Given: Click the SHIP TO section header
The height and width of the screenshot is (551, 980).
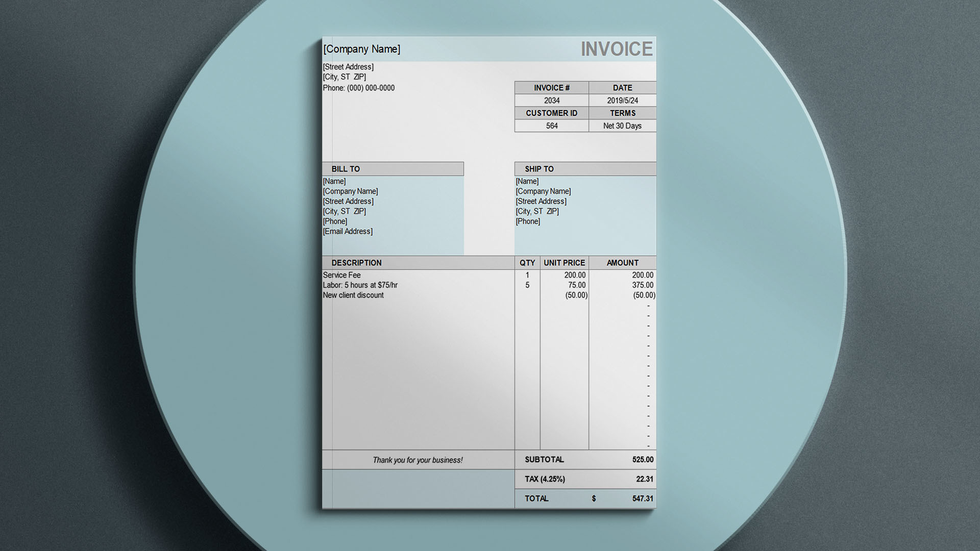Looking at the screenshot, I should coord(539,169).
